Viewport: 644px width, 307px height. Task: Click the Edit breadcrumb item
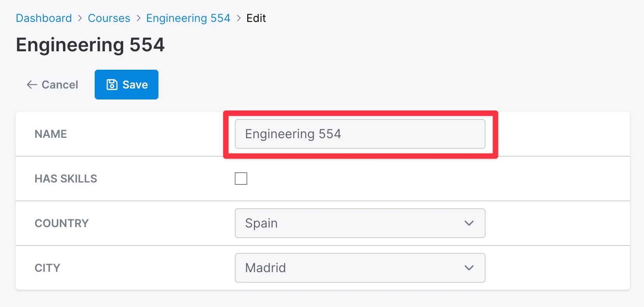256,18
